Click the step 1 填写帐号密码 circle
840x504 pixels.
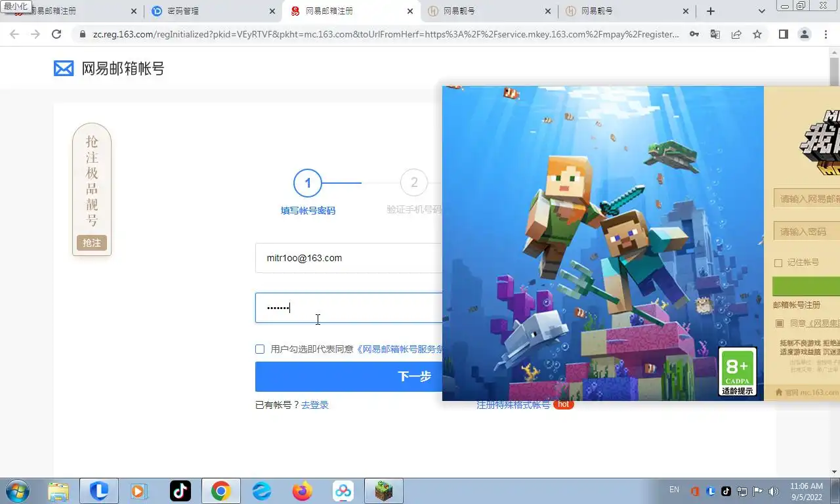pyautogui.click(x=308, y=183)
